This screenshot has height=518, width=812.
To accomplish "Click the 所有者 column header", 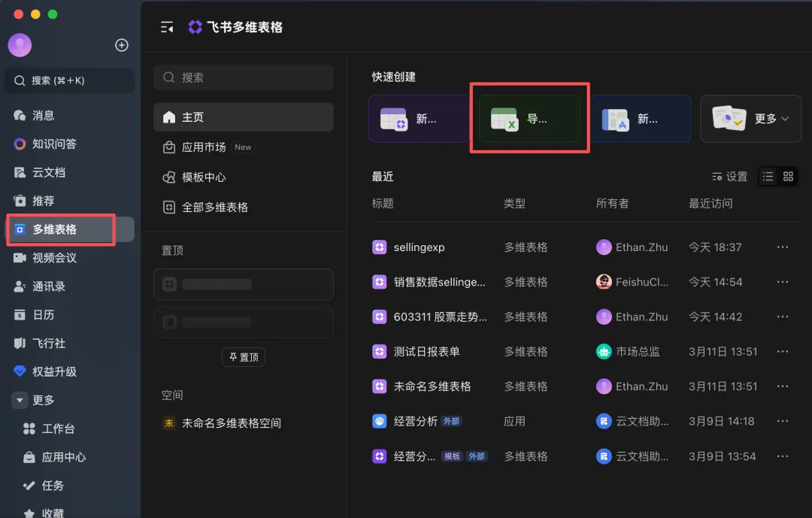I will [613, 204].
